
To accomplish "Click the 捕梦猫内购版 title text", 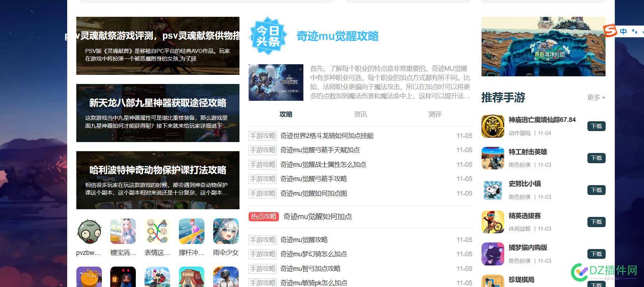I will click(528, 248).
